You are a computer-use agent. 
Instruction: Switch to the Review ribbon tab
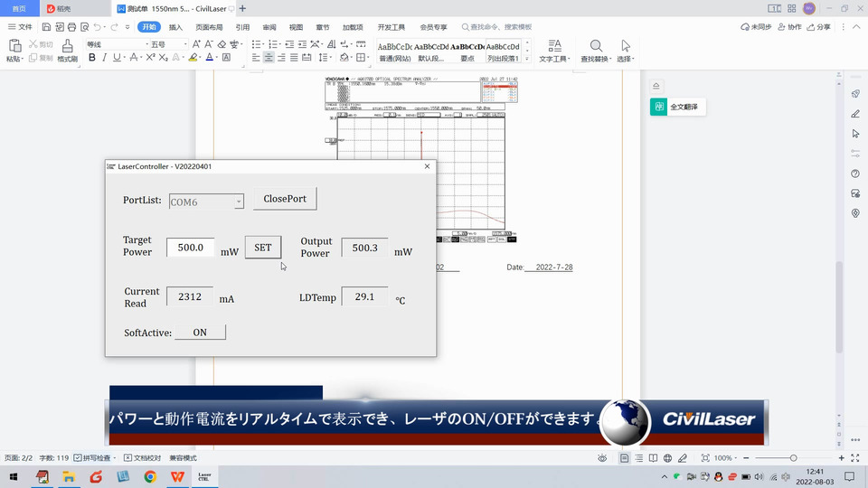pyautogui.click(x=269, y=26)
